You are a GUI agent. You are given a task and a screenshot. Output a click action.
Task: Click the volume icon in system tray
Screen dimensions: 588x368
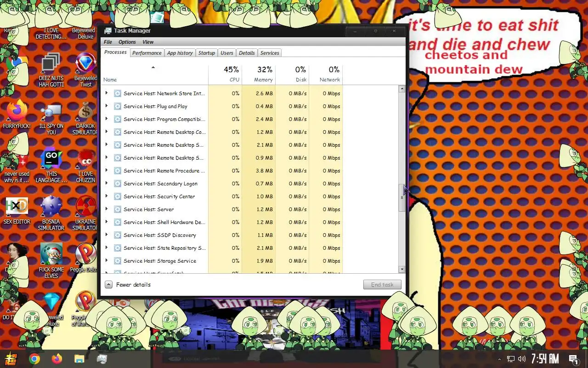coord(521,359)
